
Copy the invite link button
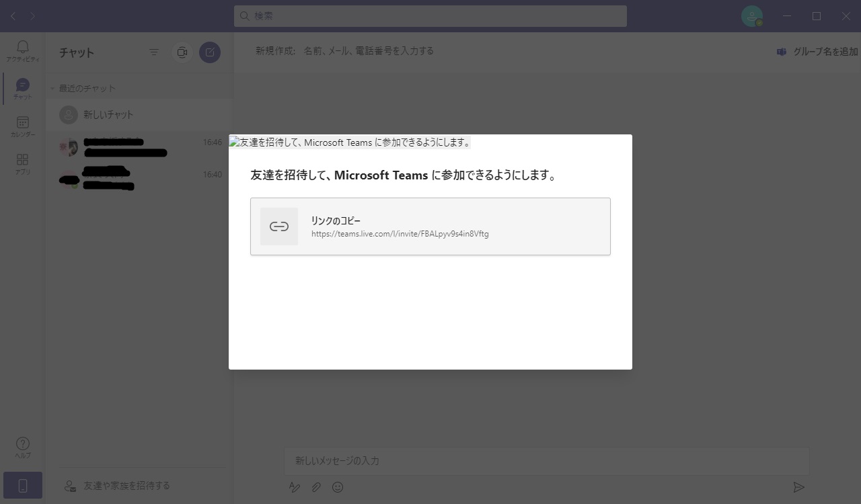(x=430, y=226)
